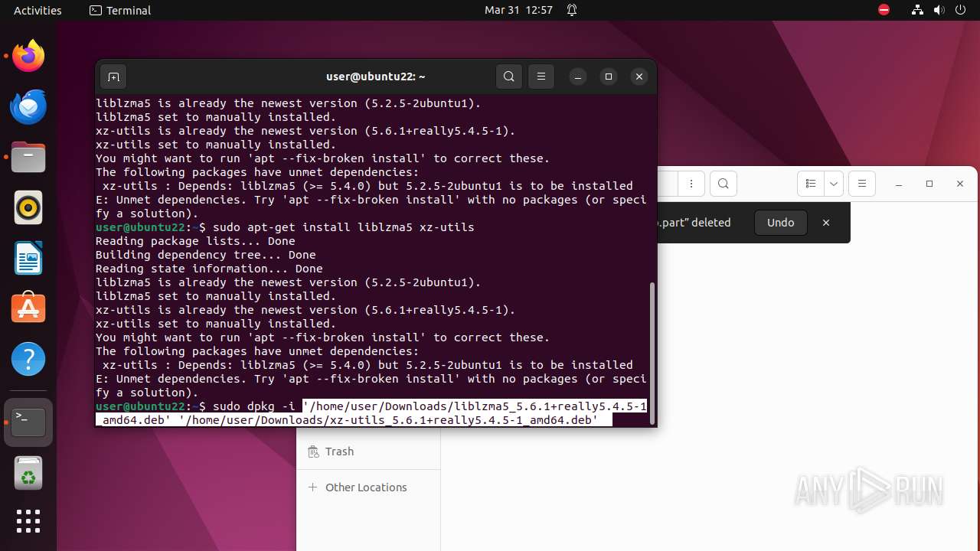Launch Firefox from the dock
Screen dimensions: 980x551
pyautogui.click(x=28, y=56)
